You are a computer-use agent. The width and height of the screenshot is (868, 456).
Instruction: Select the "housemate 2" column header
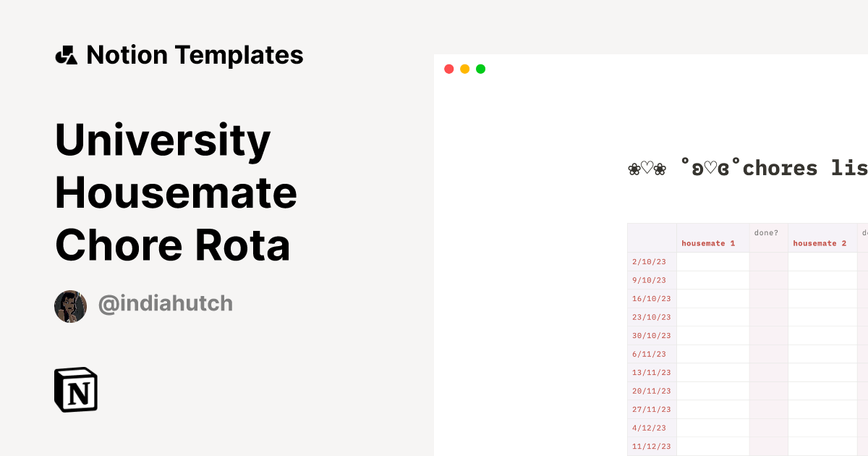[x=820, y=243]
